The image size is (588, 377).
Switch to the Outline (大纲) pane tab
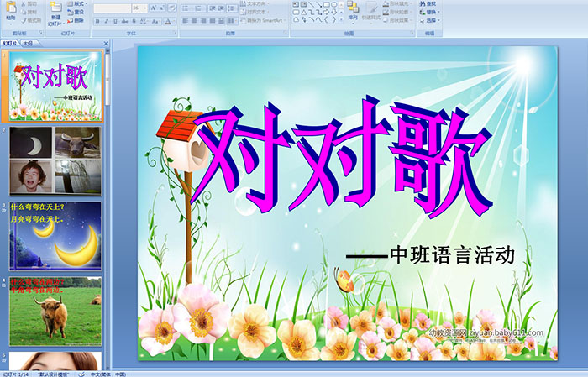pos(28,43)
